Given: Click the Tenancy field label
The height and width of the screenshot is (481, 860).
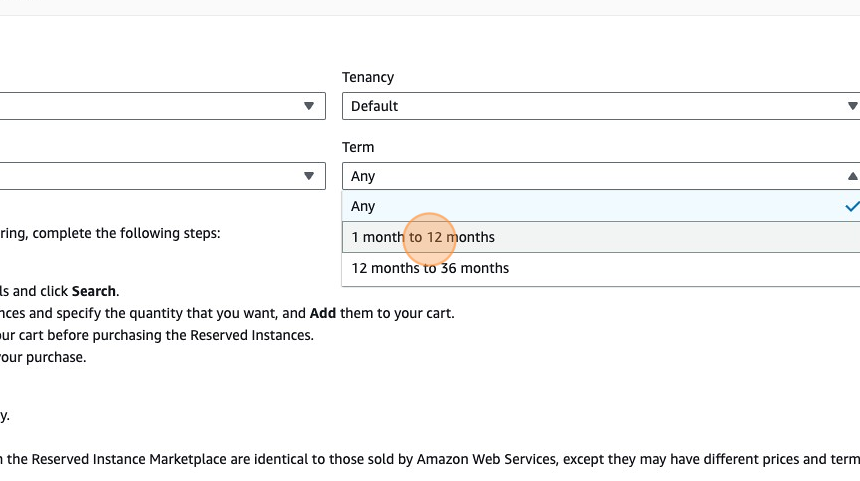Looking at the screenshot, I should coord(368,77).
